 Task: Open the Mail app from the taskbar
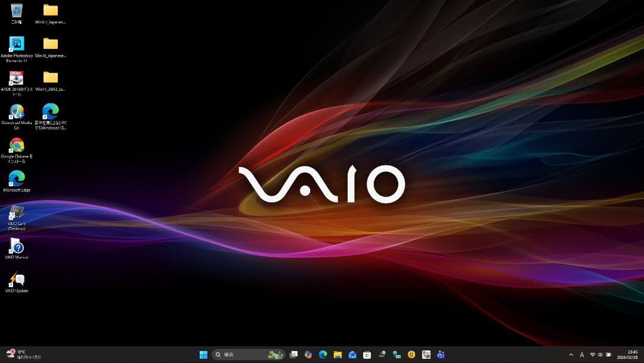point(352,355)
